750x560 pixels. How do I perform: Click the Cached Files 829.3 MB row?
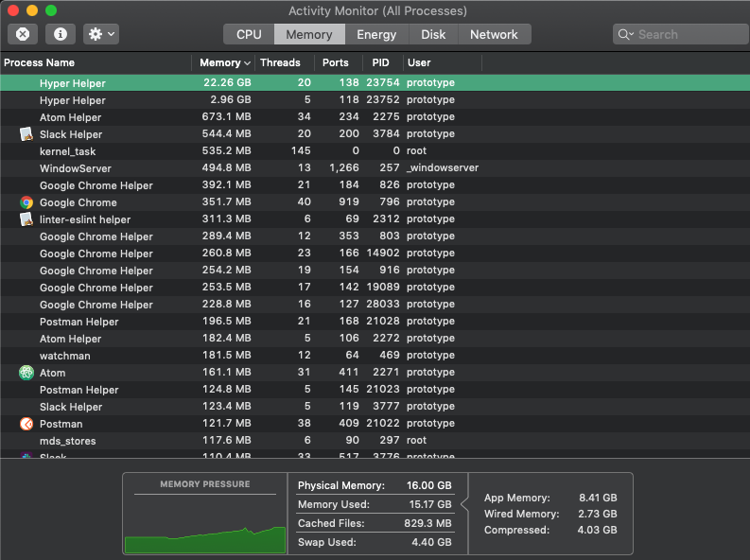click(375, 523)
